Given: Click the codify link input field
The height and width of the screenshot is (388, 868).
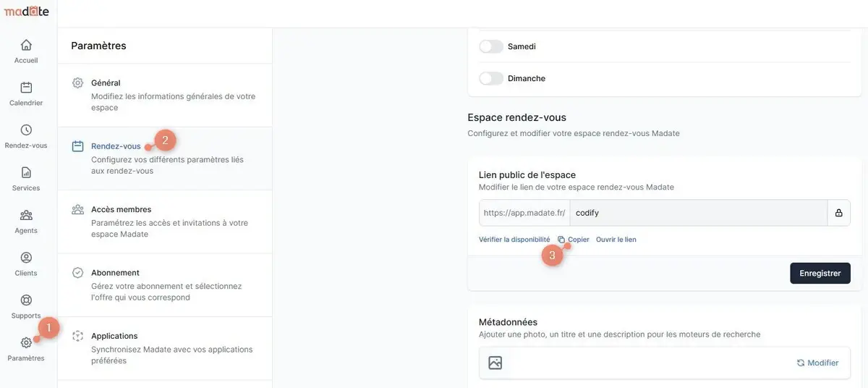Looking at the screenshot, I should click(699, 213).
